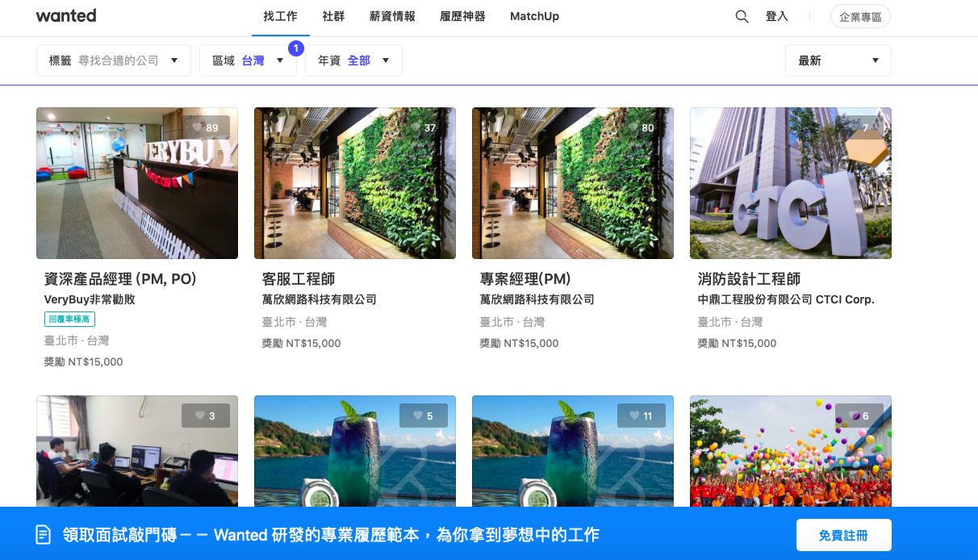Open 履歷神器 from the navigation bar
The image size is (978, 560).
coord(462,16)
